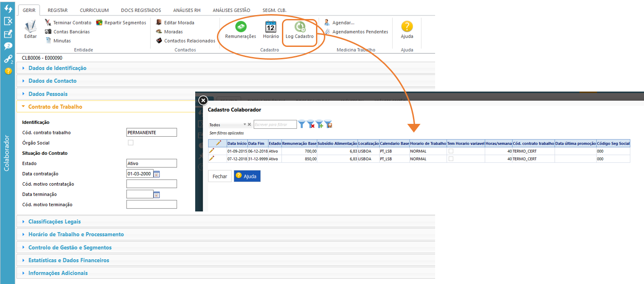Click the Editar notepad icon

pyautogui.click(x=31, y=27)
